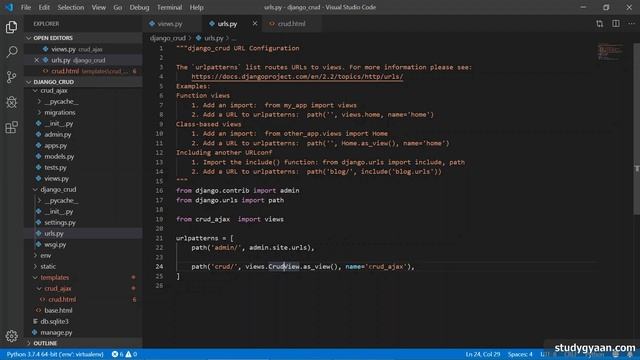The image size is (640, 360).
Task: Click the errors count in status bar
Action: coord(118,354)
